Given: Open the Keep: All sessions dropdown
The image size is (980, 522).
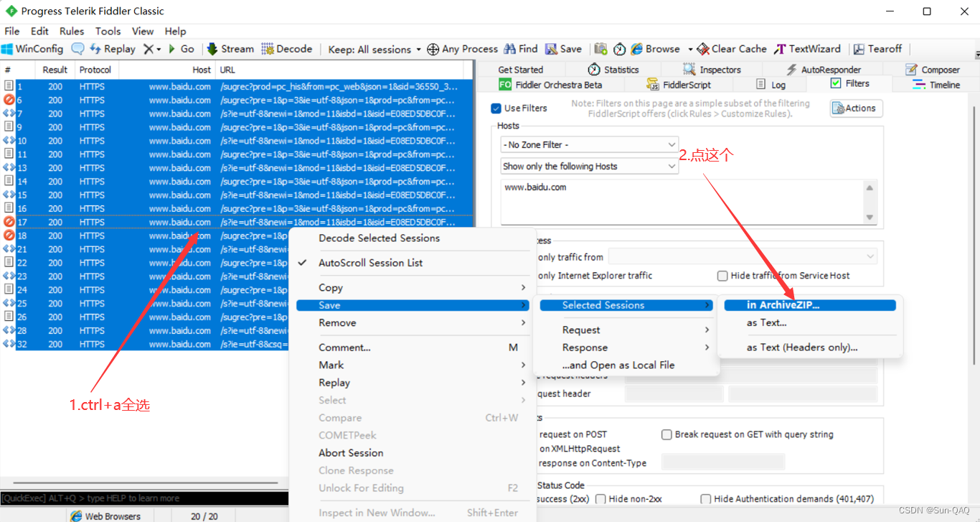Looking at the screenshot, I should point(374,49).
